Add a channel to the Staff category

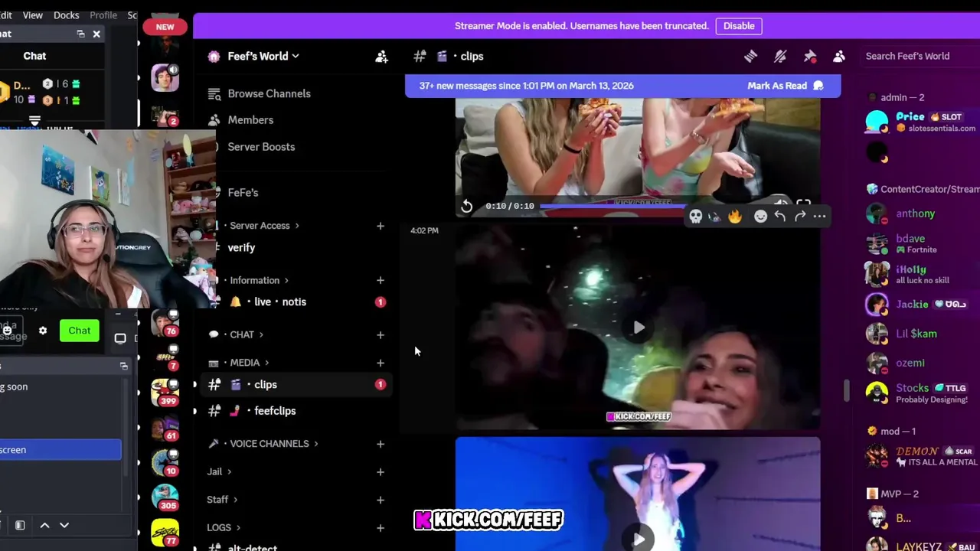tap(381, 500)
